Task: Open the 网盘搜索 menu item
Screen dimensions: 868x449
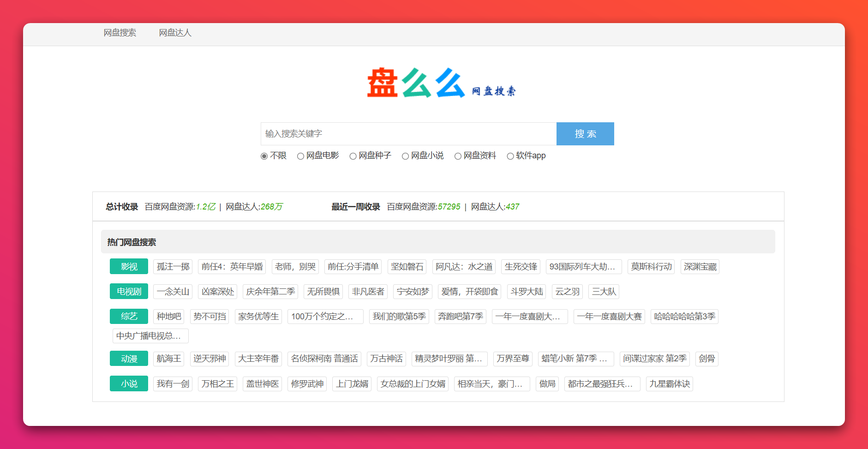Action: tap(120, 33)
